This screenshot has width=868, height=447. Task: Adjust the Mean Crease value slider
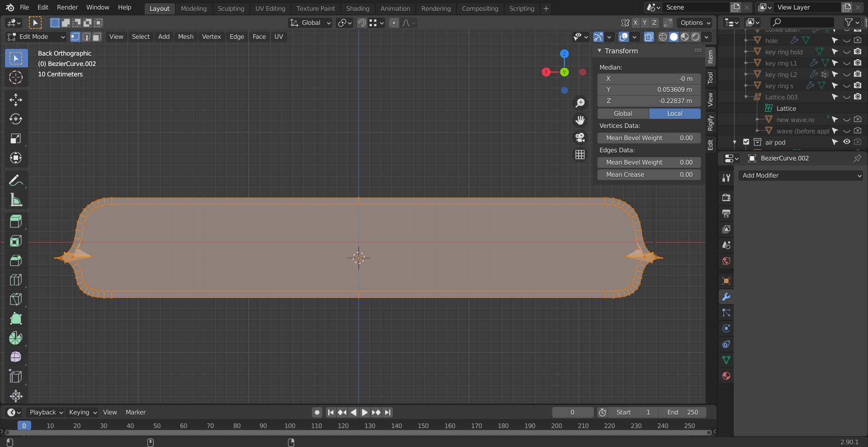point(649,174)
